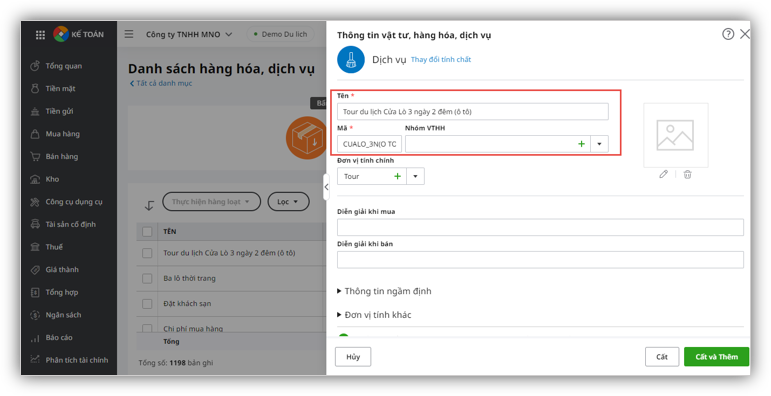
Task: Click the sort arrow icon above table
Action: pyautogui.click(x=149, y=205)
